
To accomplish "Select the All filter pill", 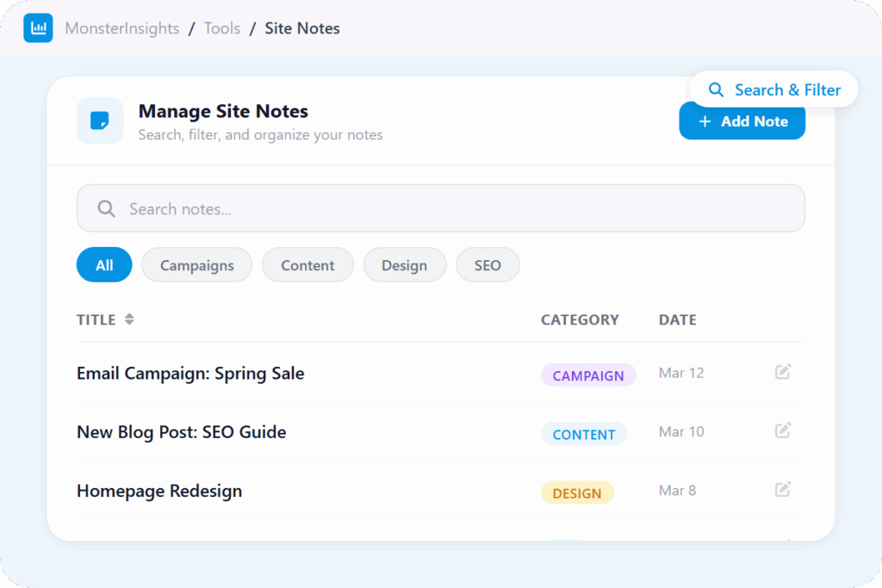I will coord(104,265).
